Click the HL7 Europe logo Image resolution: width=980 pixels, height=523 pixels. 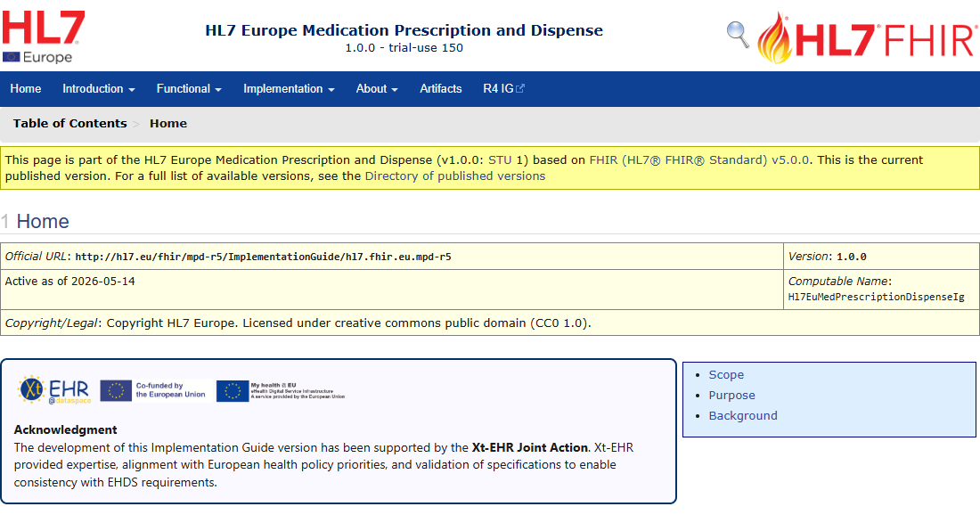click(44, 37)
